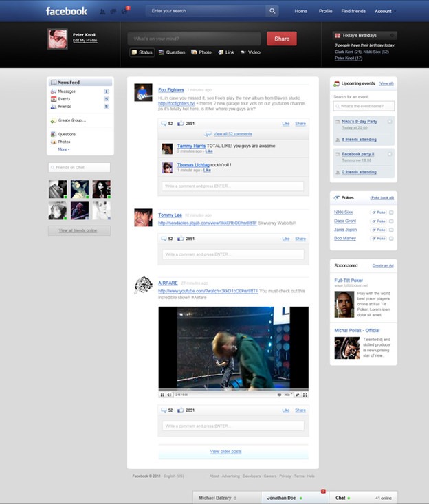This screenshot has height=504, width=429.
Task: Go to Home in top navigation
Action: tap(301, 11)
